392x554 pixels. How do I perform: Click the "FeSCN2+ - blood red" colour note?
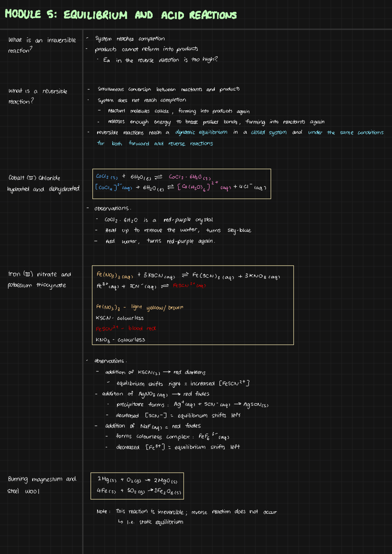pos(126,328)
